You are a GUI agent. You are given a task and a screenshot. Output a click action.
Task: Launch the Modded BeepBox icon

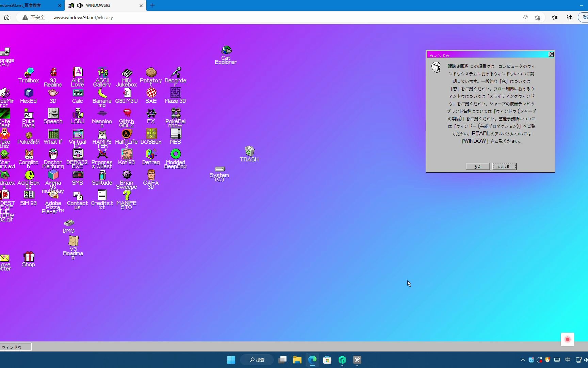176,159
